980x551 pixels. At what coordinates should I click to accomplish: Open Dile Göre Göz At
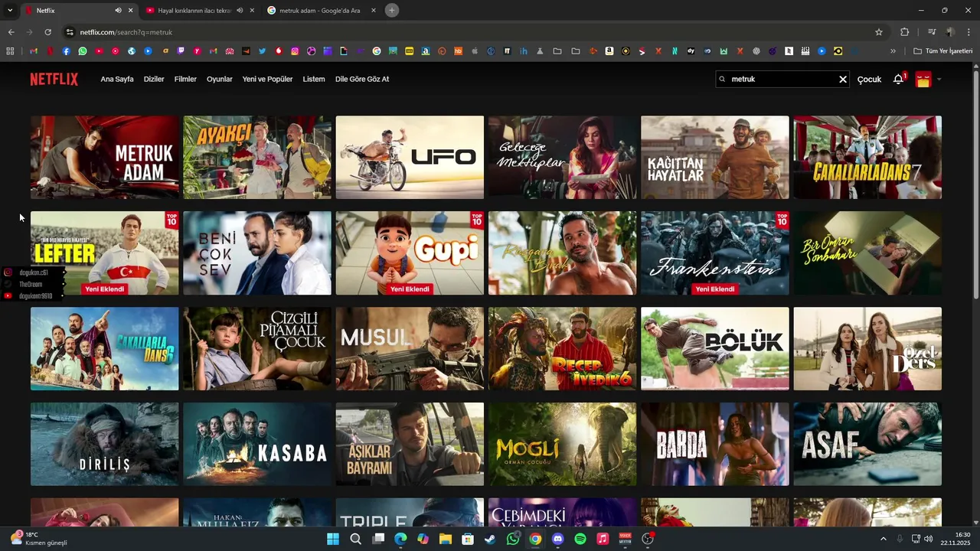pos(362,79)
